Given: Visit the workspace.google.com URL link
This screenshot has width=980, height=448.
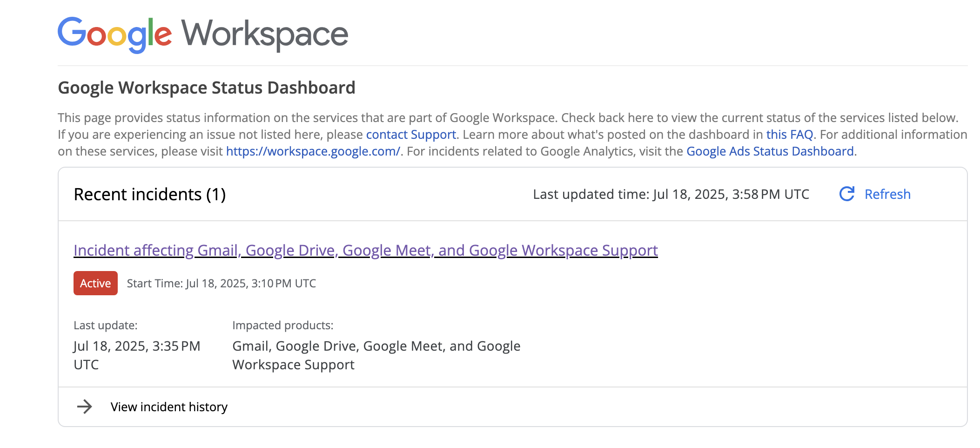Looking at the screenshot, I should click(313, 151).
